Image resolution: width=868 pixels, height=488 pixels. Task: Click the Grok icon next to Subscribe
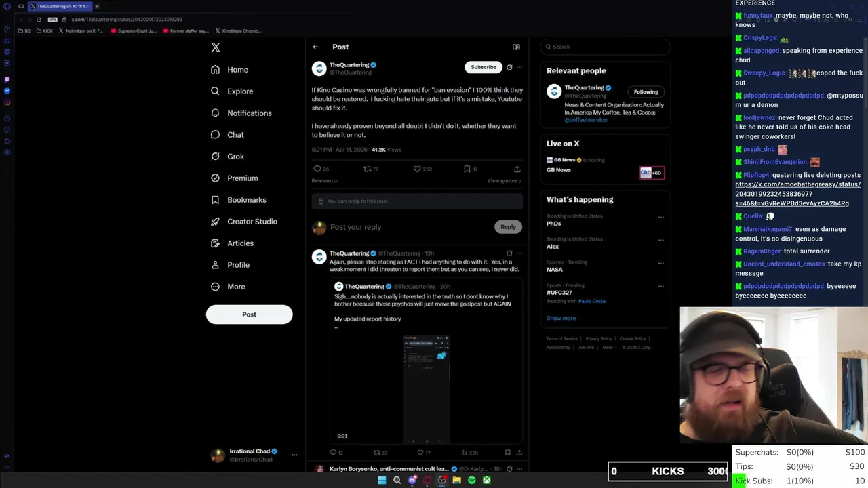[x=509, y=67]
